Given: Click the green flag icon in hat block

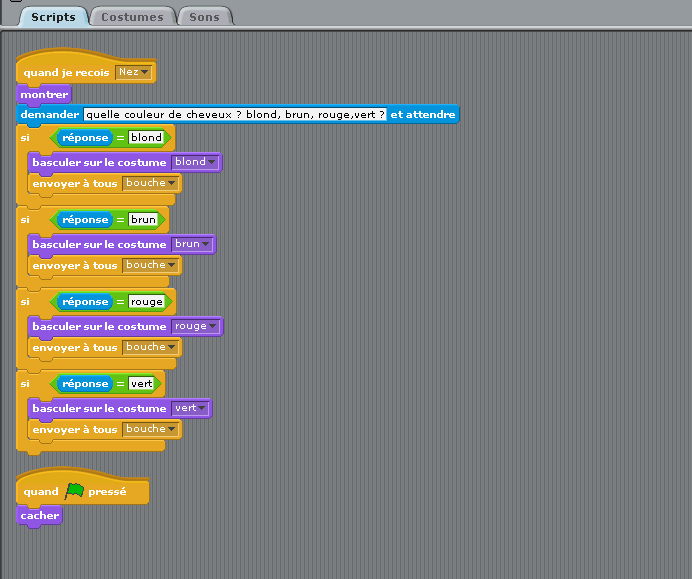Looking at the screenshot, I should click(x=74, y=491).
